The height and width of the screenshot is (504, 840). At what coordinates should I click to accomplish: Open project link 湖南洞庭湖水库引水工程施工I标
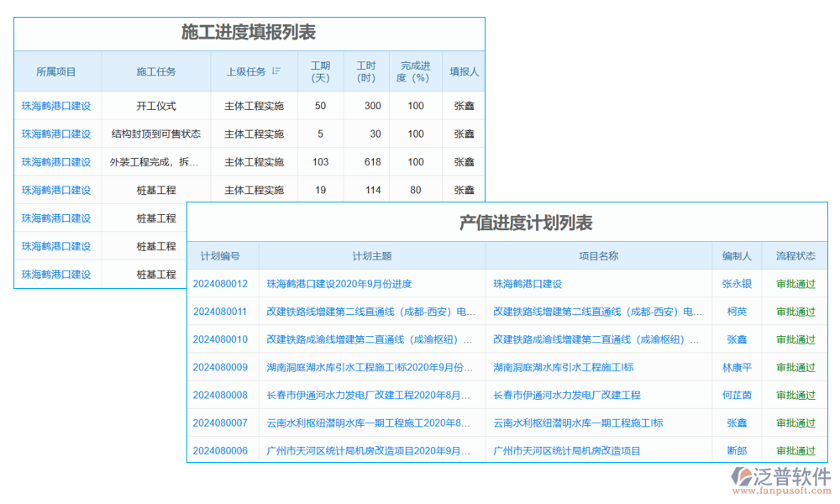564,367
